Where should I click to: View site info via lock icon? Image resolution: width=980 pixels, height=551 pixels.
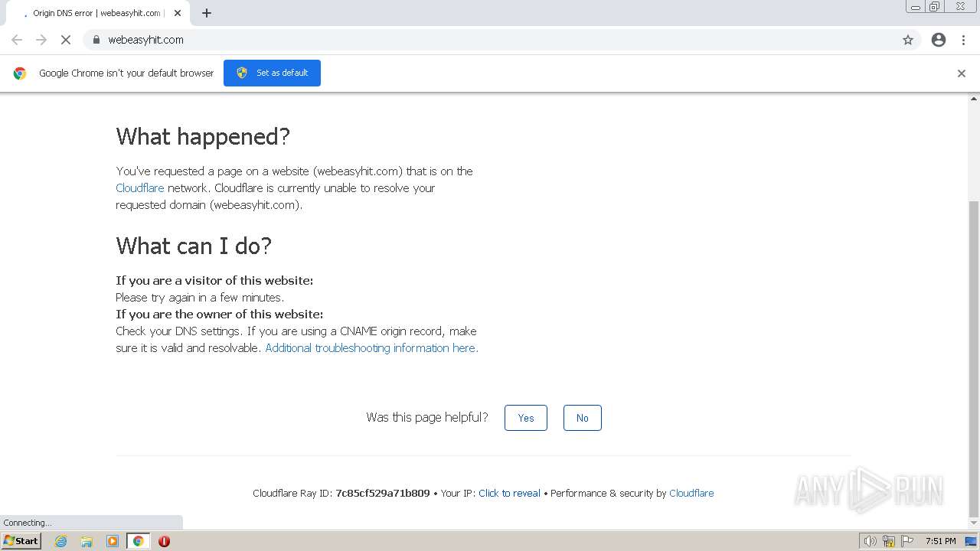96,40
